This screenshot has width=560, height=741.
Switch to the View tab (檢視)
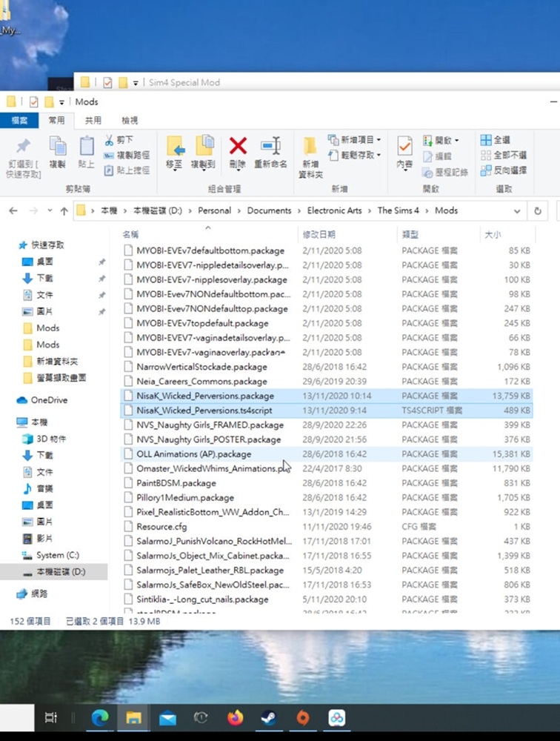pos(130,121)
